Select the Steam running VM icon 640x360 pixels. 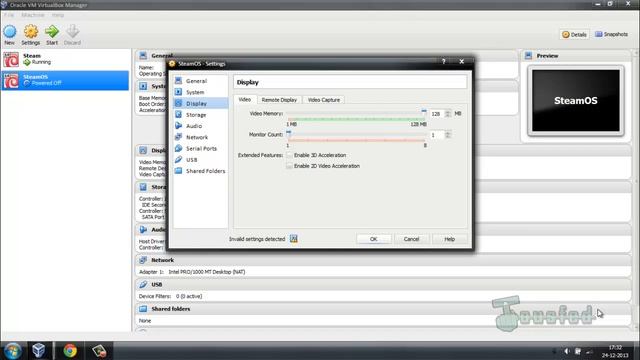(x=11, y=59)
